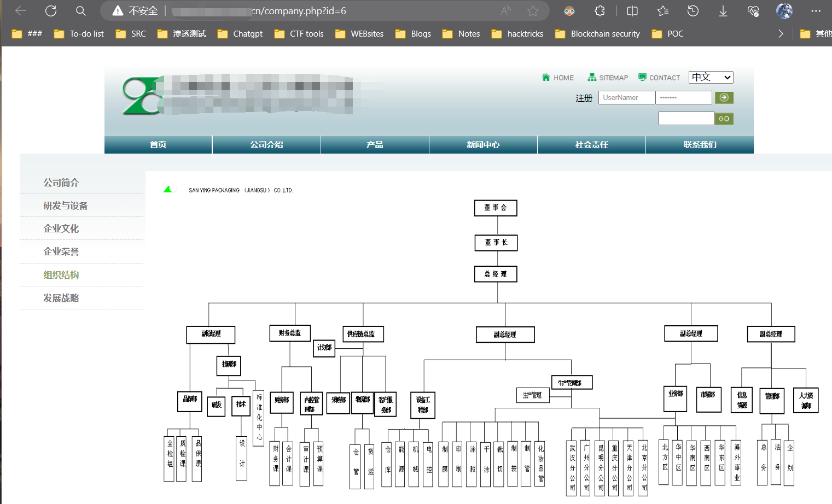Click the round-face extension icon in toolbar

569,11
